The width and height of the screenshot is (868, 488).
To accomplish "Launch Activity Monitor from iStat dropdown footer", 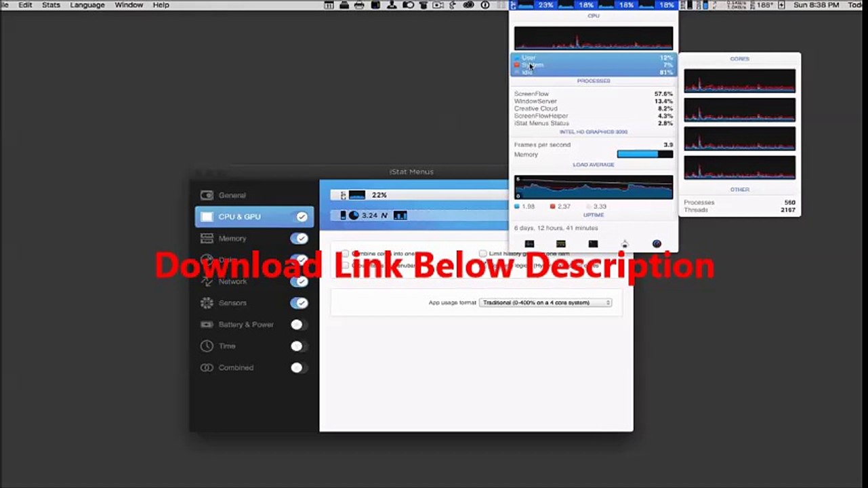I will (530, 244).
